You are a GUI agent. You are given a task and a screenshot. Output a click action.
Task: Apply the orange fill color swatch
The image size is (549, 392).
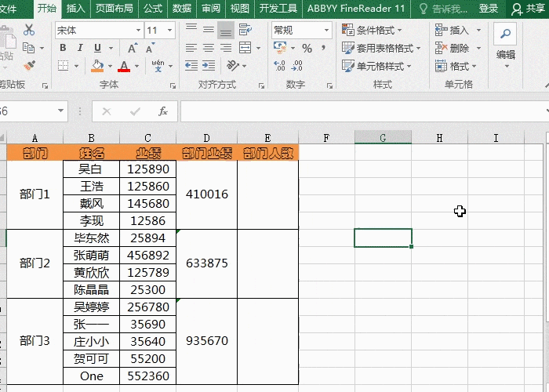pos(97,67)
